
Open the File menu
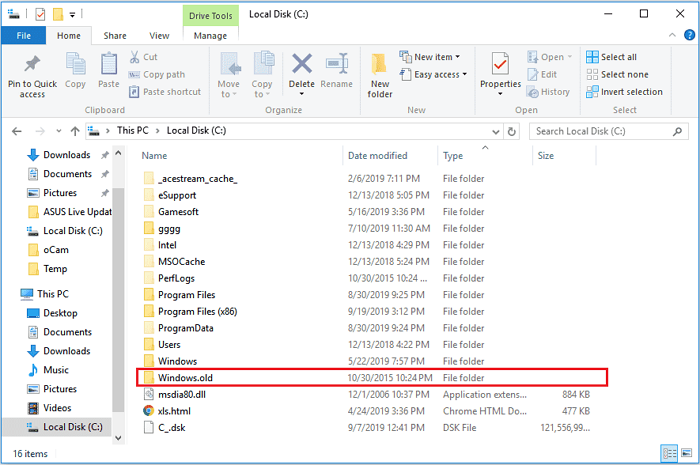22,36
